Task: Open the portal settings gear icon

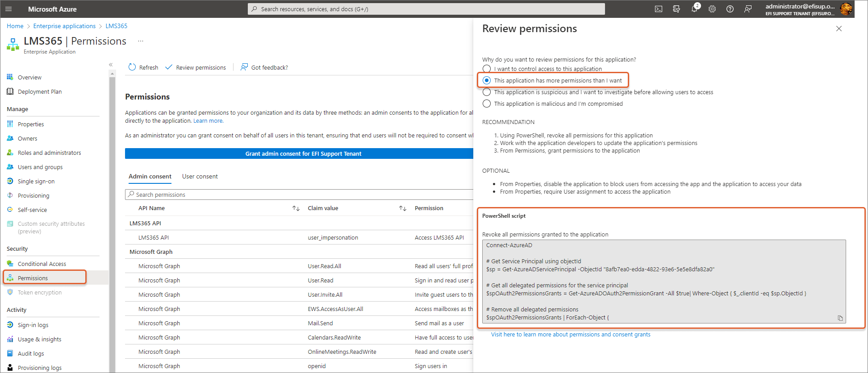Action: (712, 9)
